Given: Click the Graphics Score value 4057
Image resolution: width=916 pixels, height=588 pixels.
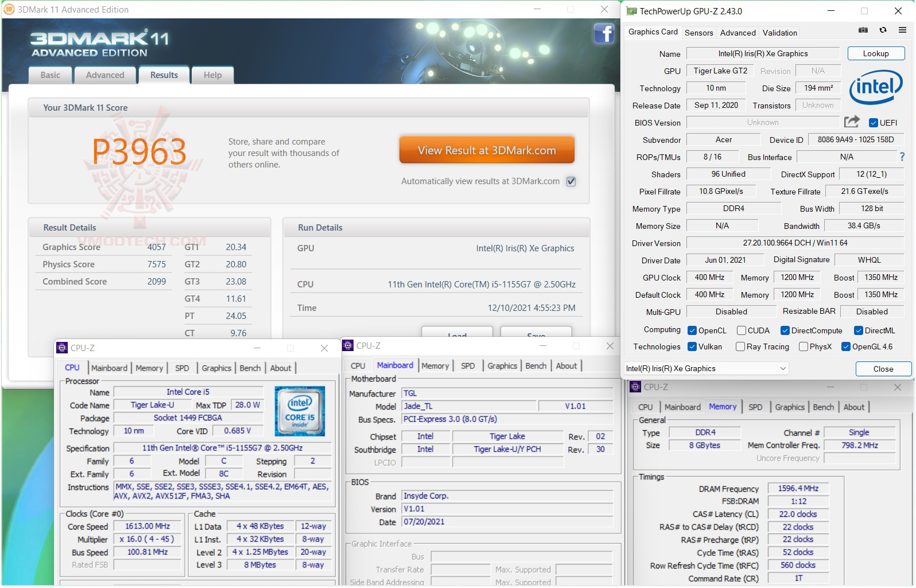Looking at the screenshot, I should tap(157, 247).
